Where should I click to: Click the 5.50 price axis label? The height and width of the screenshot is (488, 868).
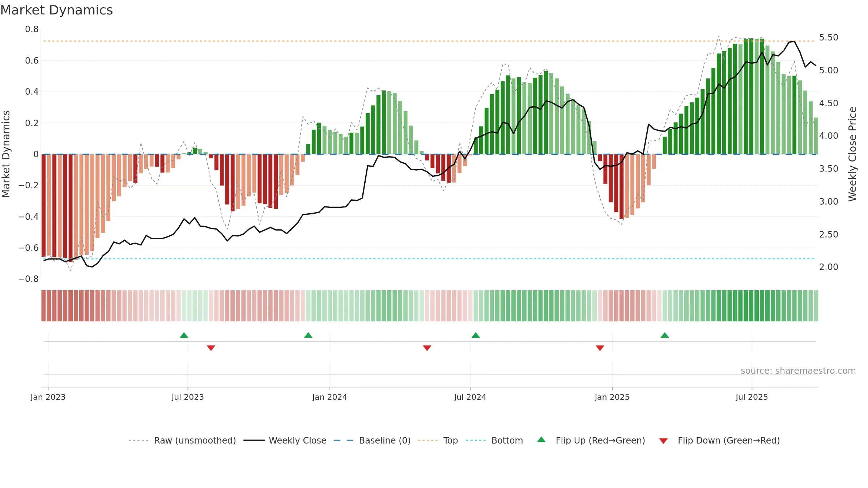(829, 38)
